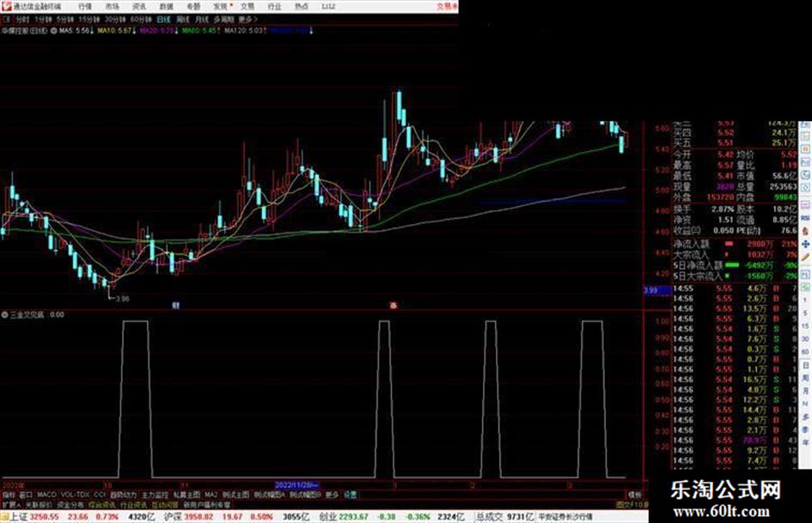
Task: Click the 创业 index in status bar
Action: click(327, 517)
